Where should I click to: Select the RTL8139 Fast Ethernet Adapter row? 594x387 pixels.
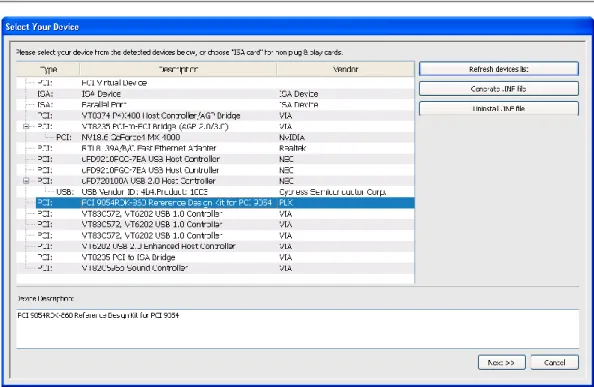pyautogui.click(x=215, y=148)
